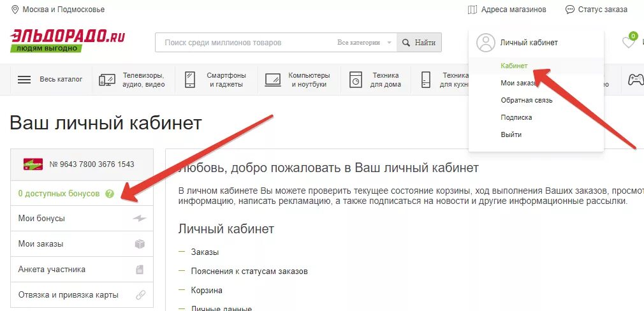Viewport: 644px width, 311px height.
Task: Click the washing machine icon for Техника для дома
Action: [356, 80]
